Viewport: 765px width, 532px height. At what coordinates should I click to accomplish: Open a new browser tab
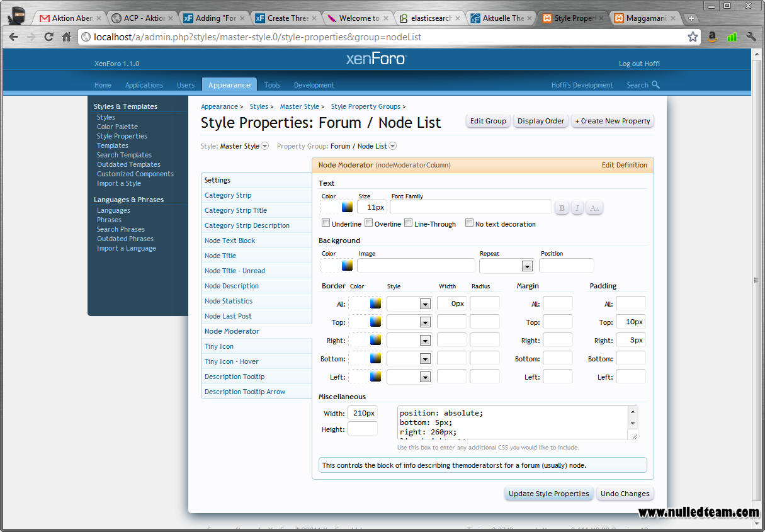(691, 18)
